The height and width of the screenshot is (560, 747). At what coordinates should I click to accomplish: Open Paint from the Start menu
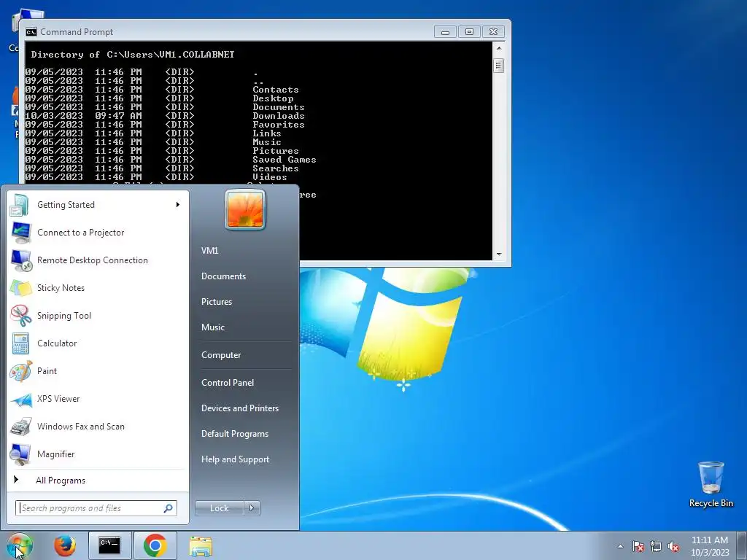click(x=98, y=371)
